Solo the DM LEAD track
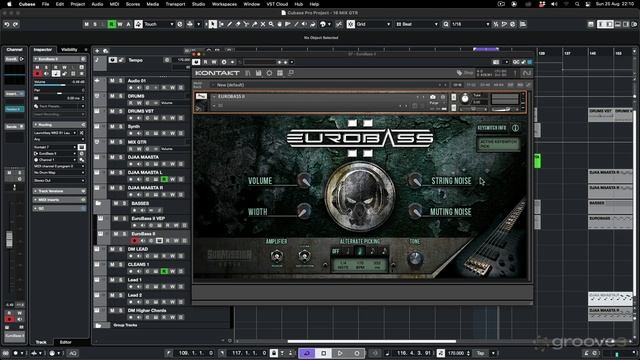This screenshot has height=360, width=640. 121,249
